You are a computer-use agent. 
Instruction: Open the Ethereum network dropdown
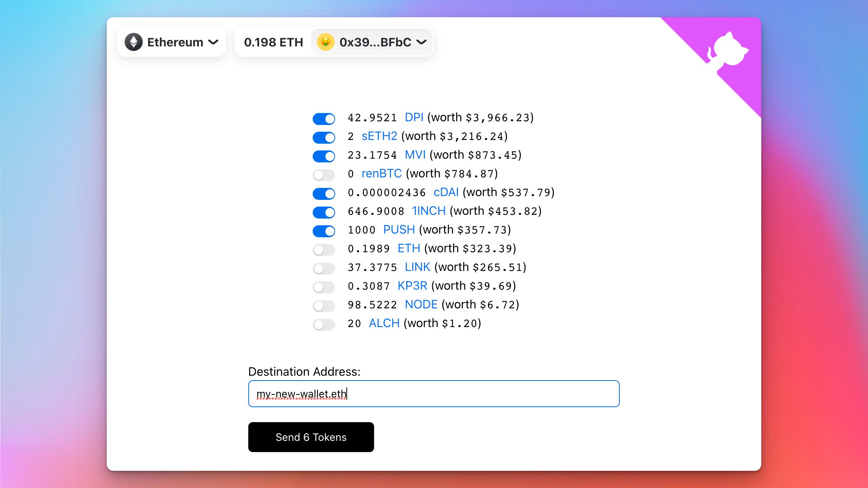tap(172, 42)
